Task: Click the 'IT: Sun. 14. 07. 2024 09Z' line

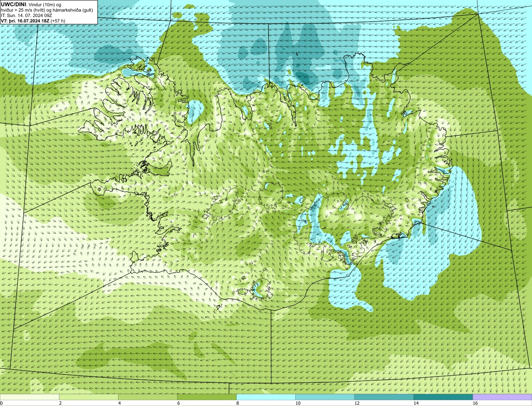Action: click(26, 15)
